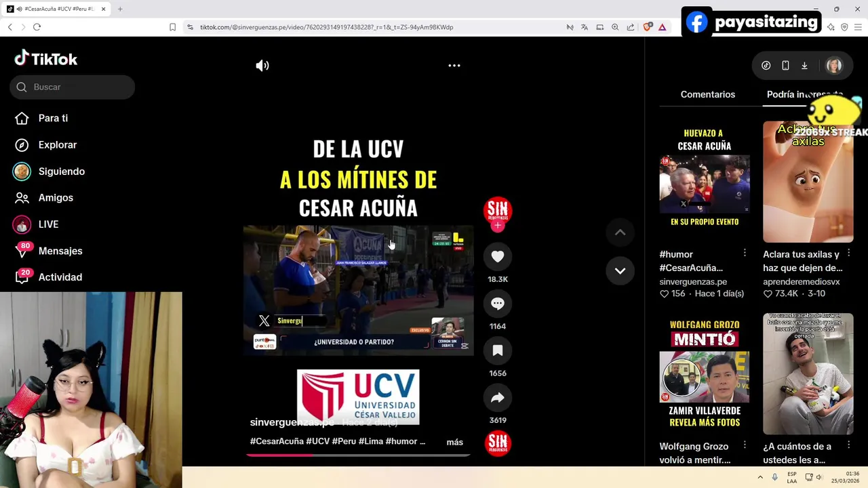Click the #humor hashtag in caption
Screen dimensions: 868x488
pyautogui.click(x=401, y=441)
